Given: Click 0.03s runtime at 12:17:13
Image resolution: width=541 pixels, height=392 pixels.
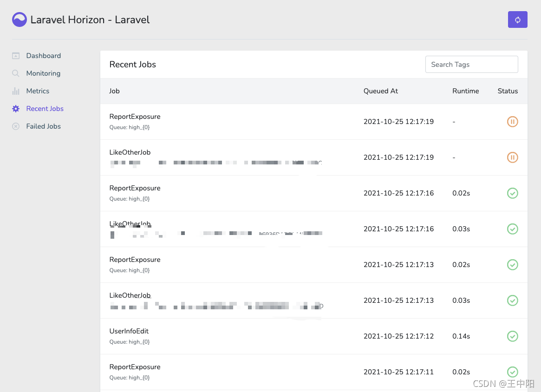Looking at the screenshot, I should pos(461,300).
